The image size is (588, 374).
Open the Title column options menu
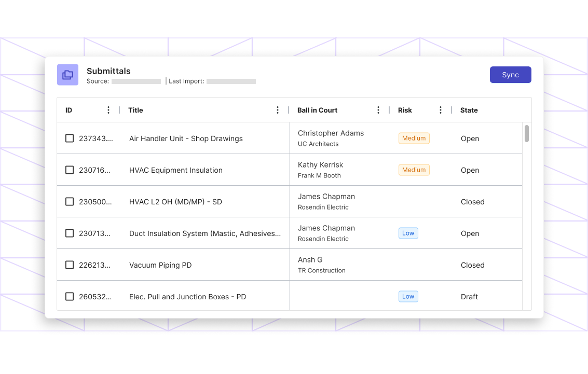[x=278, y=109]
